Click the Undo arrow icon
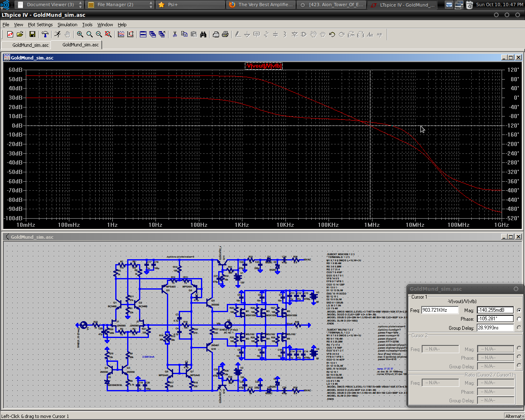This screenshot has width=525, height=420. click(332, 34)
